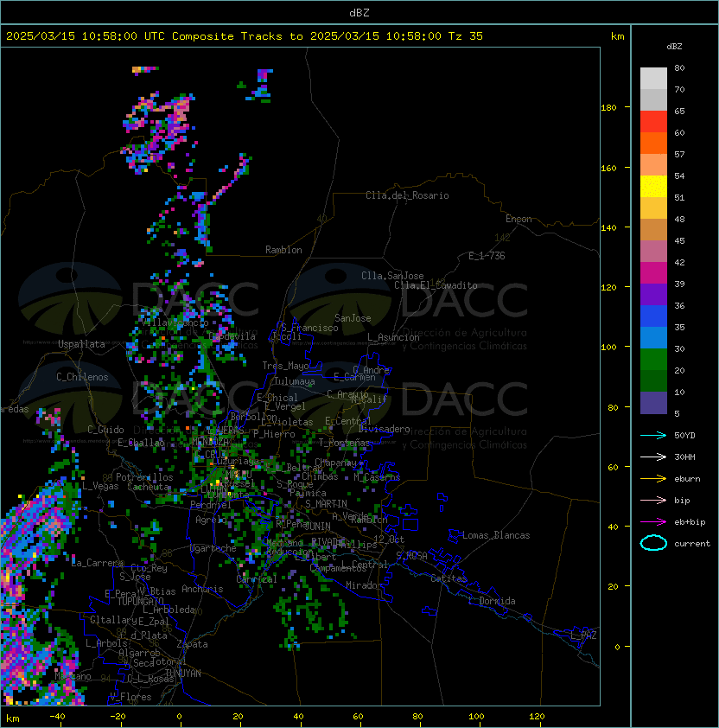
Task: Click the dBZ title in top bar
Action: [x=359, y=13]
